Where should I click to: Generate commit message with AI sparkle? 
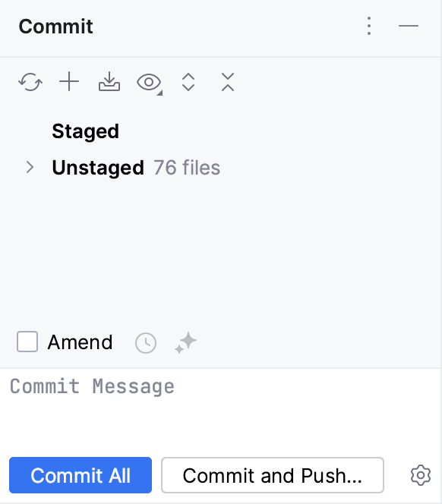tap(185, 342)
